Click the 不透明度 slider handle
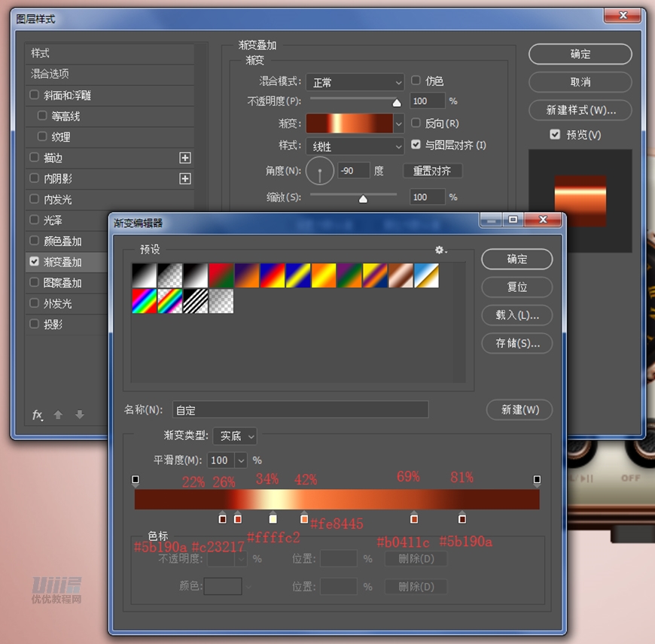 point(396,102)
